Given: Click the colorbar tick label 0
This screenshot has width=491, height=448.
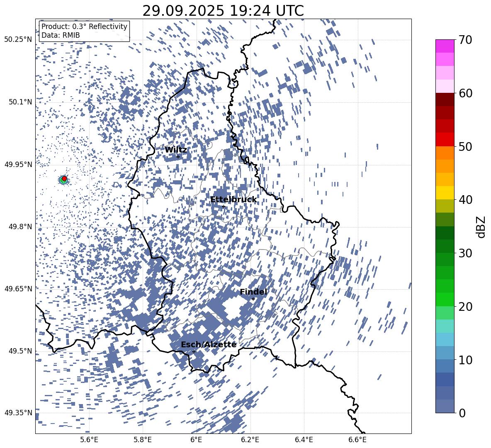Looking at the screenshot, I should coord(462,413).
